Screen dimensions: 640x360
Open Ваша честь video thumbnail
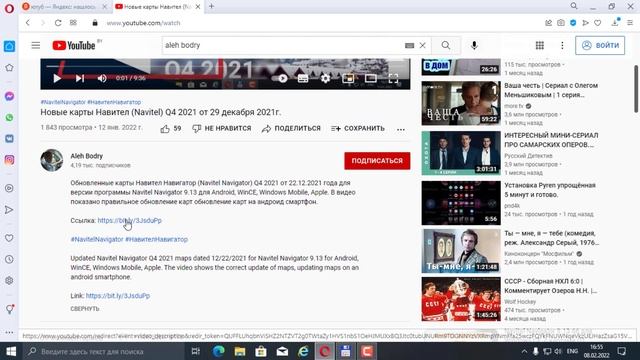coord(461,103)
